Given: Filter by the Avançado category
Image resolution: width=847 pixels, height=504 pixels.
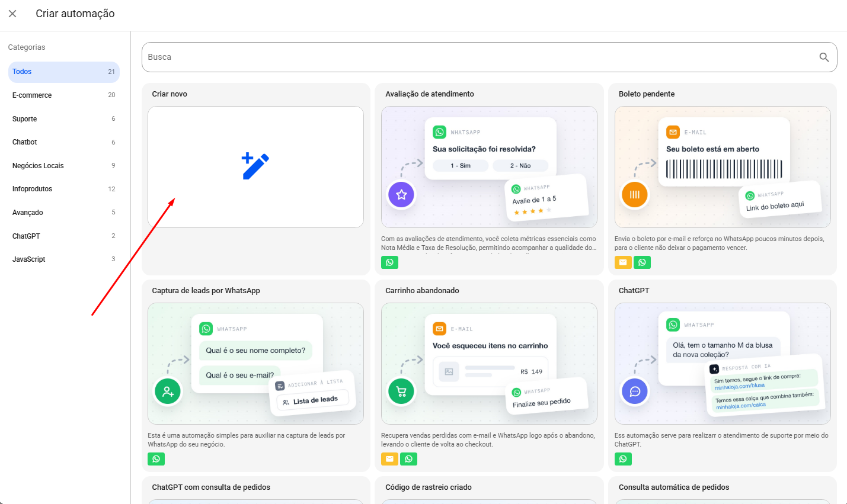Looking at the screenshot, I should click(64, 213).
